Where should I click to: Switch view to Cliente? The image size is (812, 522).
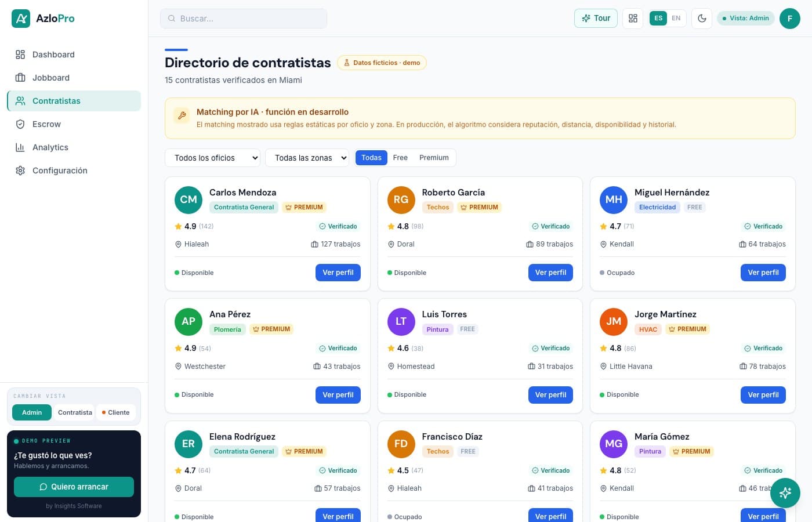coord(116,412)
